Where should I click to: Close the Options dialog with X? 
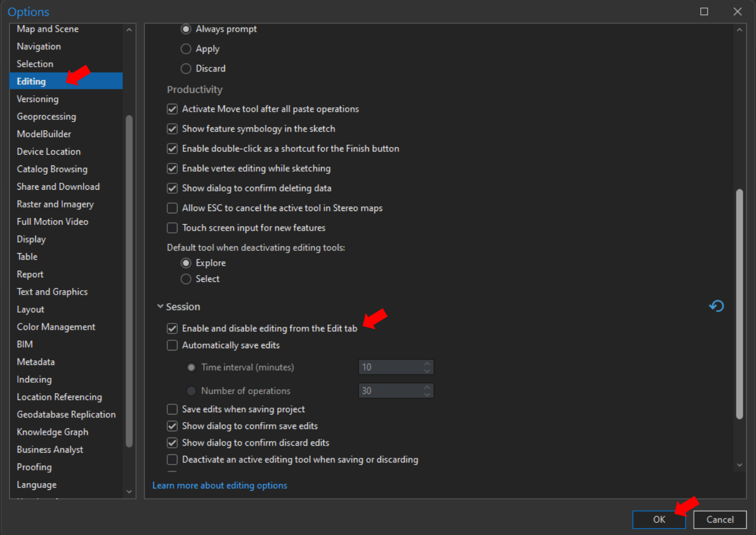pos(738,12)
